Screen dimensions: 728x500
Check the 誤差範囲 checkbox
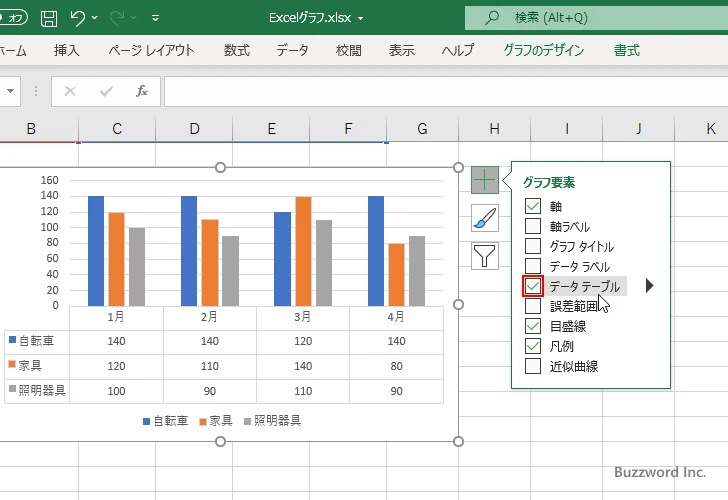(x=533, y=306)
